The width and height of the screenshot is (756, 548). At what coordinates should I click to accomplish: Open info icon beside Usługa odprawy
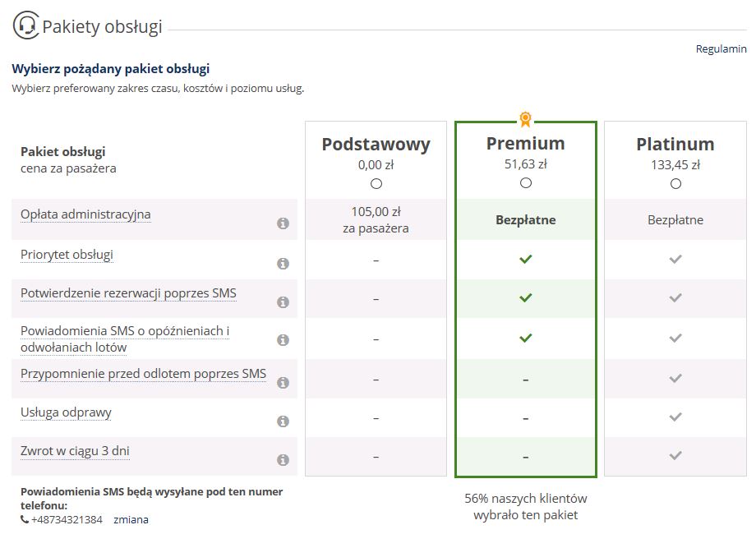(x=283, y=421)
